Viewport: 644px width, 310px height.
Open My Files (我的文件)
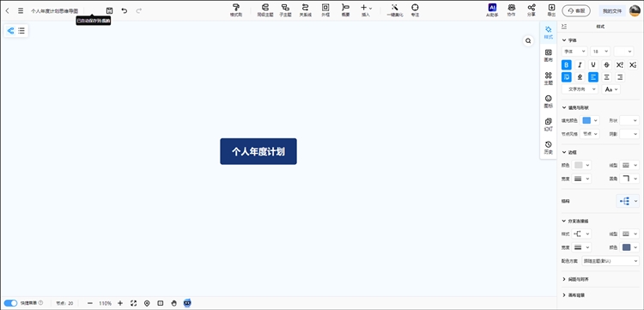click(612, 11)
